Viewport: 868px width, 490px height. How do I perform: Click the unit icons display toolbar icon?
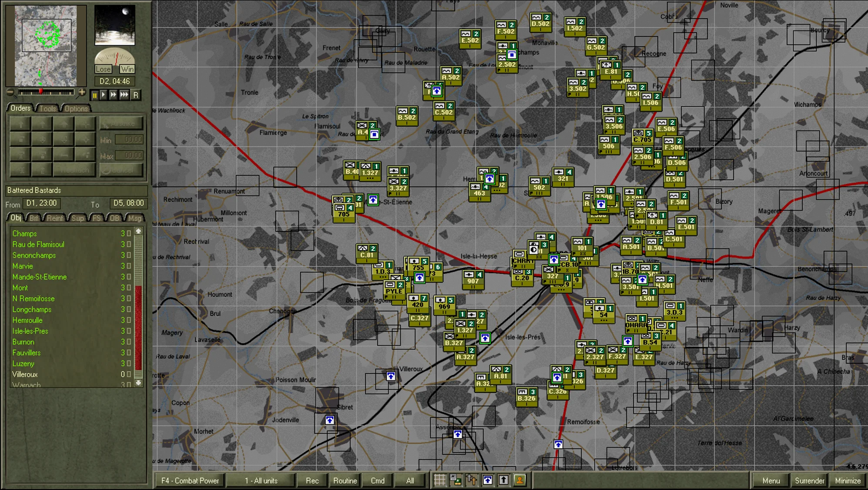[x=456, y=480]
